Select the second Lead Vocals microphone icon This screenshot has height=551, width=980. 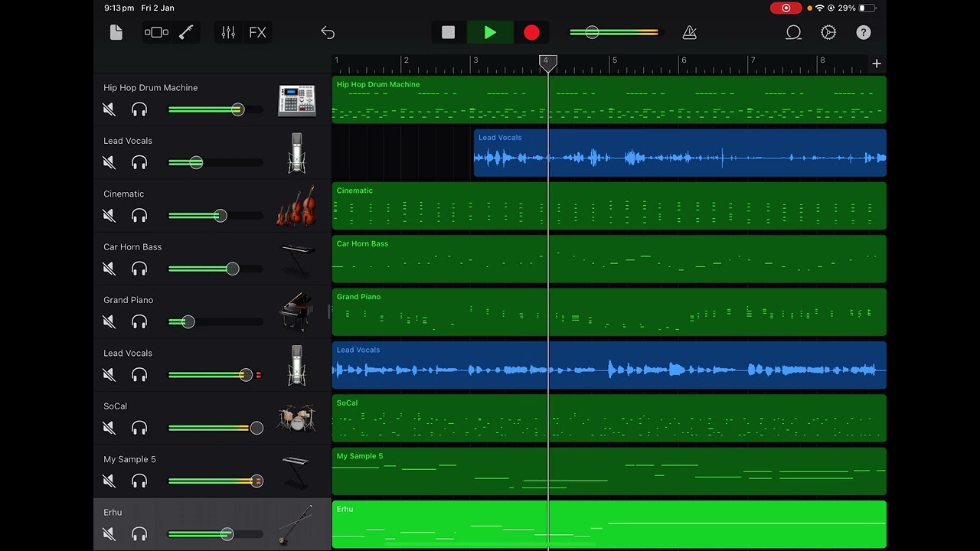(x=297, y=365)
